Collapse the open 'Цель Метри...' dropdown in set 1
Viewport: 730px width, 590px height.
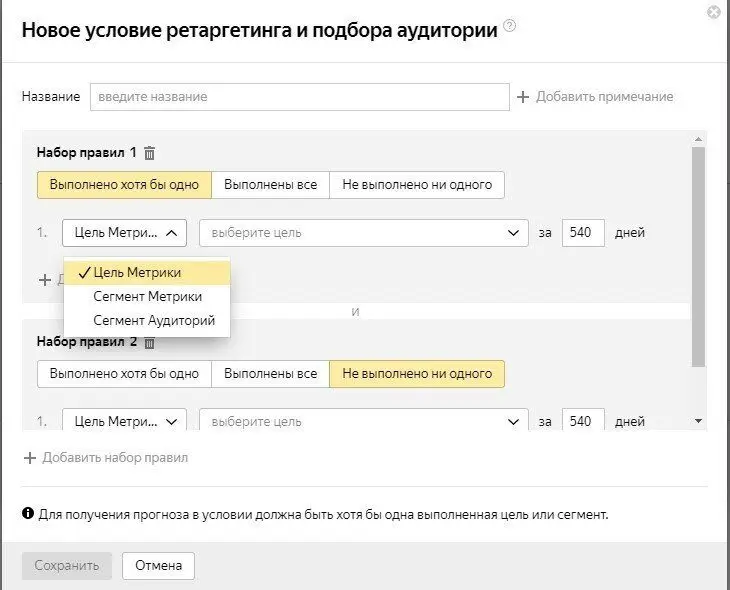[x=124, y=233]
